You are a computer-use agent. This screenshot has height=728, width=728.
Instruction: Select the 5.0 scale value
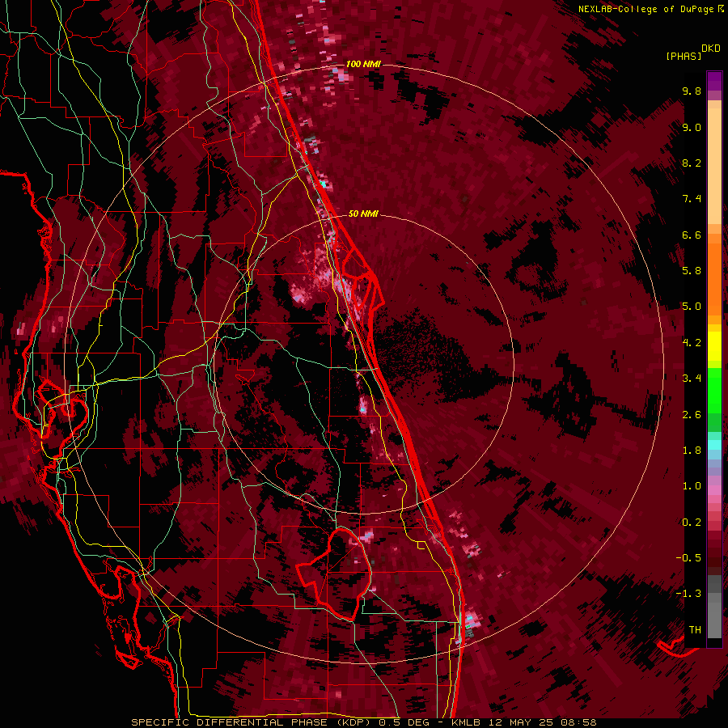692,307
